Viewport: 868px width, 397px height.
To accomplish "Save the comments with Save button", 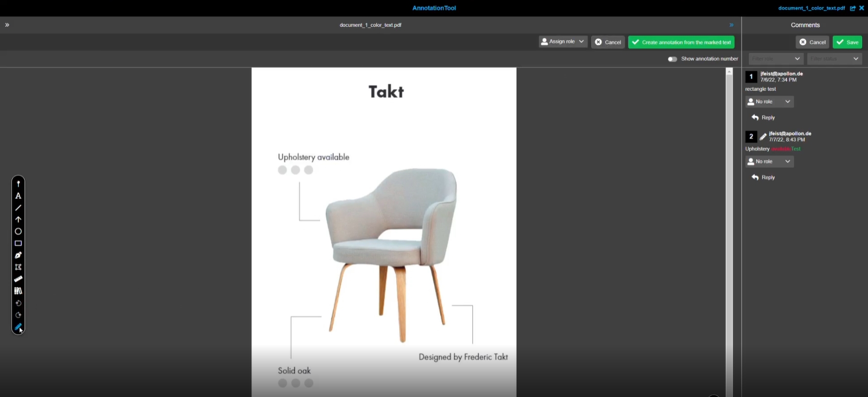I will point(847,42).
